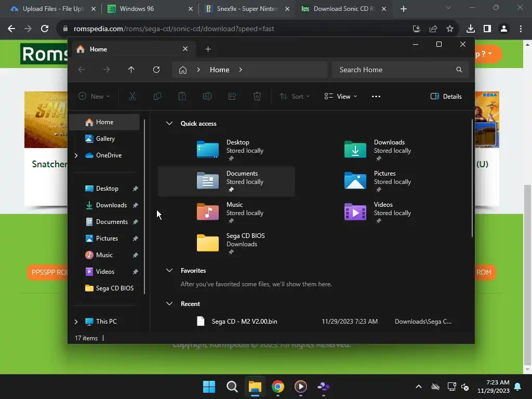Click the Delete trash icon in toolbar
Viewport: 532px width, 399px height.
tap(257, 96)
